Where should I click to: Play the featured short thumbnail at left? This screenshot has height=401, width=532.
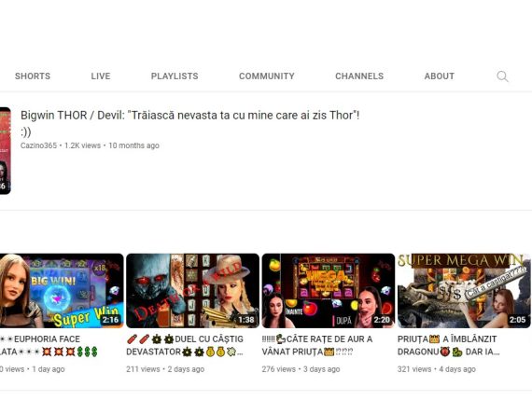(5, 151)
